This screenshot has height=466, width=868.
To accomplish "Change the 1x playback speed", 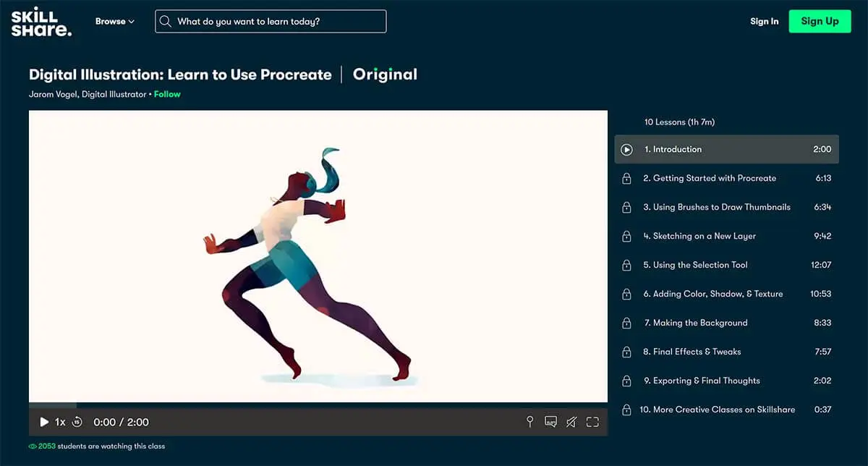I will [x=60, y=422].
